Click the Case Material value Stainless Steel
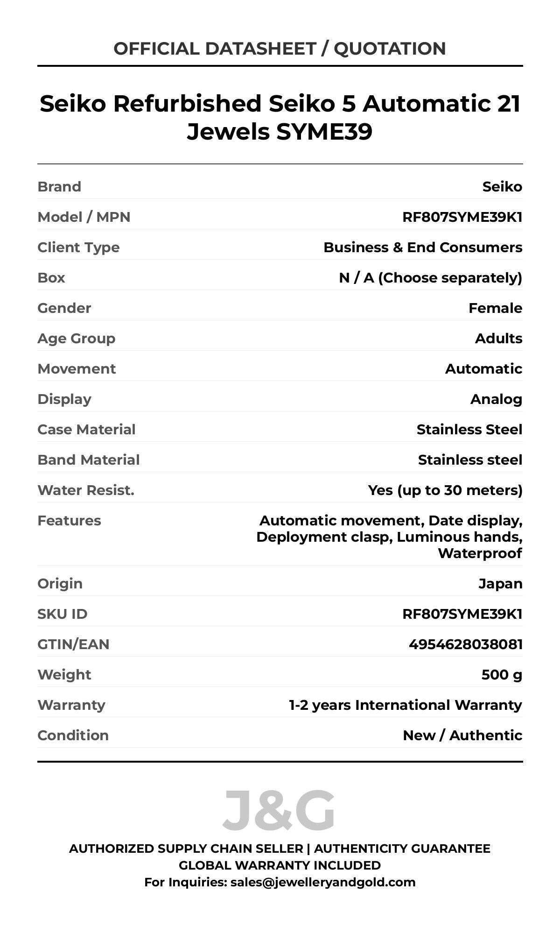This screenshot has height=934, width=560. point(469,430)
